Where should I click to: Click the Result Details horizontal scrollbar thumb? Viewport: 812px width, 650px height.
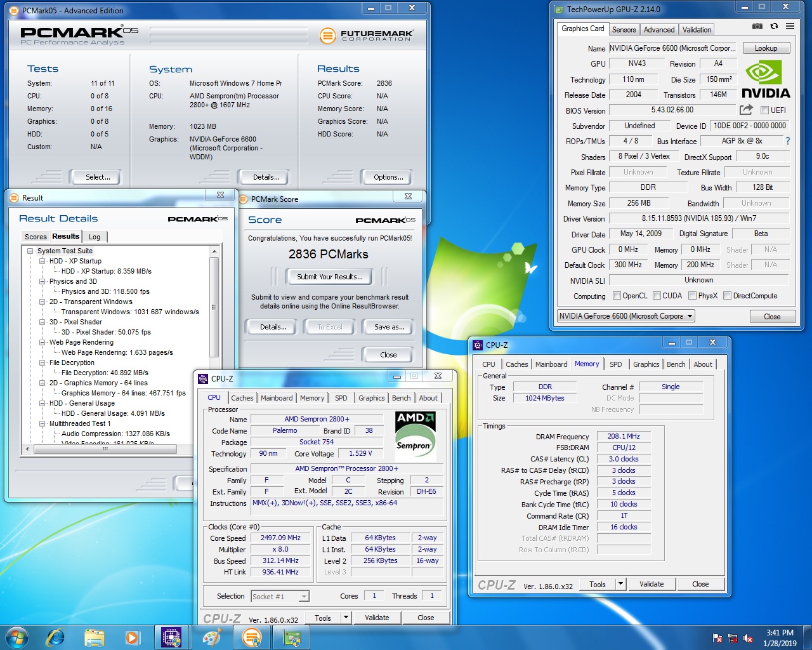[x=105, y=449]
